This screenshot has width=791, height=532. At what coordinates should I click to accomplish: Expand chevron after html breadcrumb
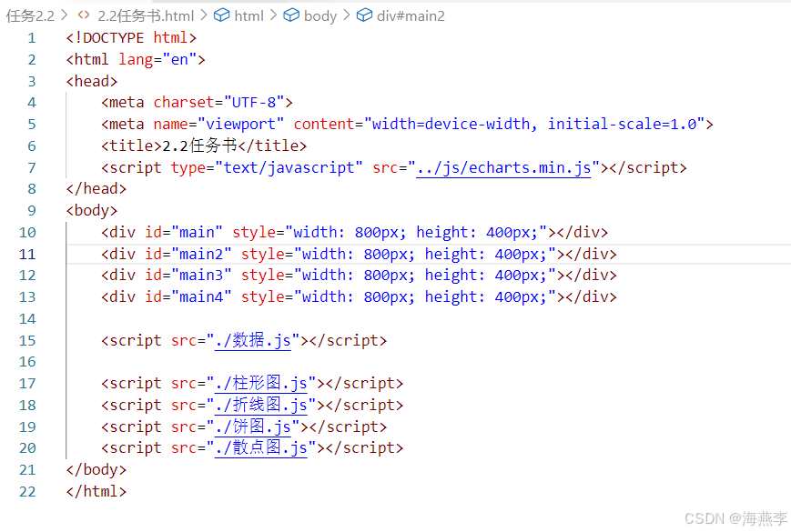click(x=273, y=15)
